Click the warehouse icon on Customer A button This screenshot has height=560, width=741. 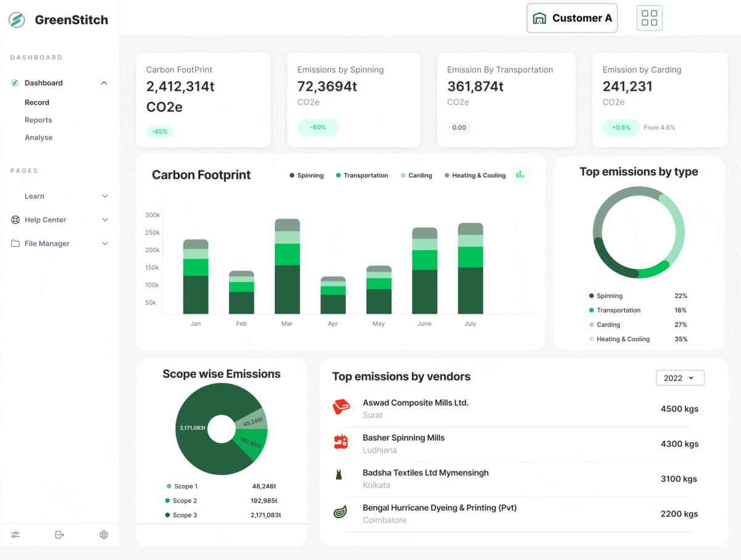[x=540, y=19]
